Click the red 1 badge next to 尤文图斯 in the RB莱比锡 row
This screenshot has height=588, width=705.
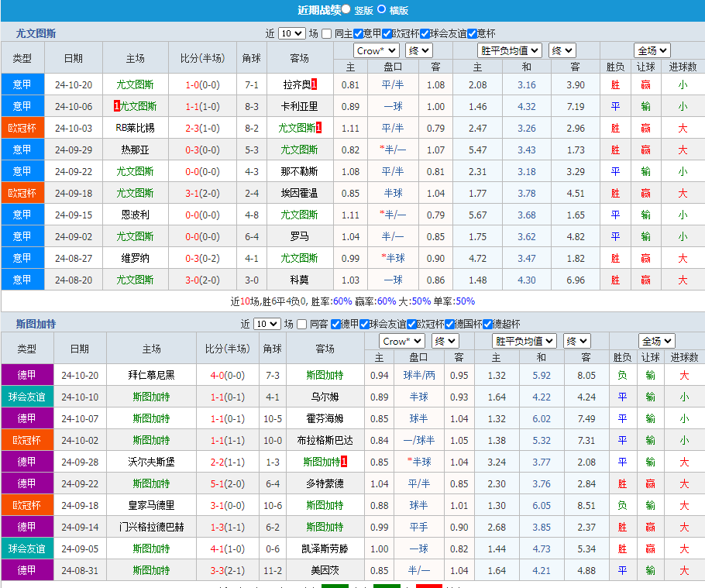(318, 128)
